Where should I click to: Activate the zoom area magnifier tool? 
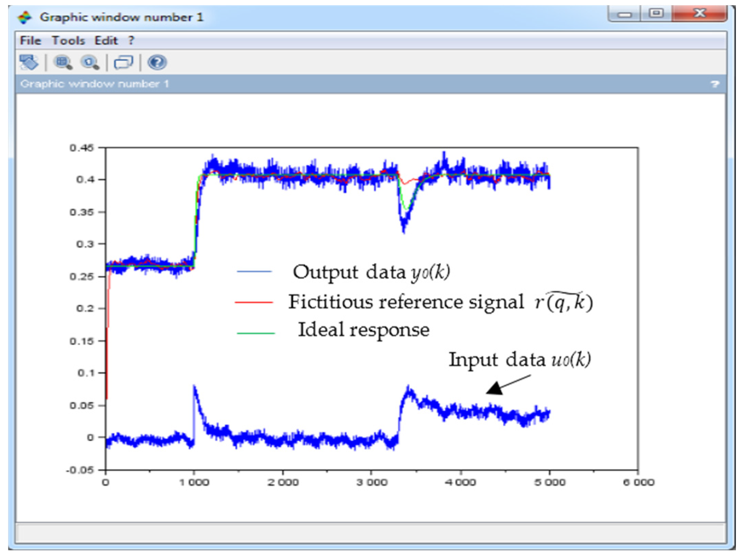[63, 62]
